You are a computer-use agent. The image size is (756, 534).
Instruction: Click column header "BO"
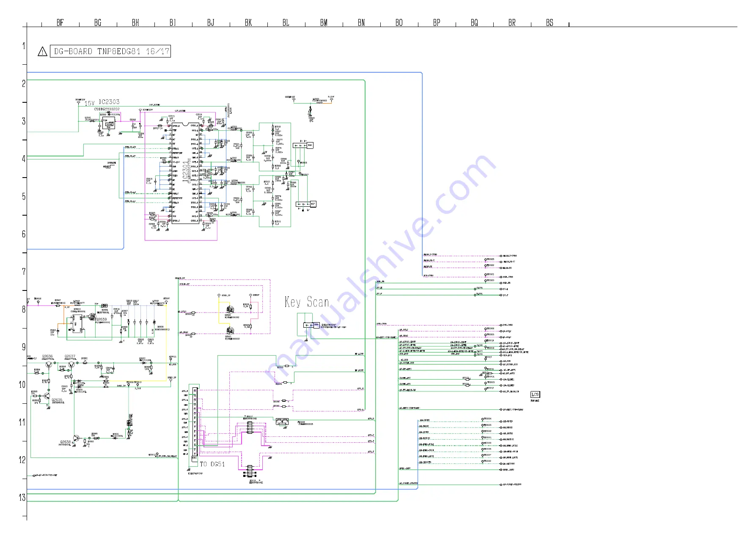399,23
